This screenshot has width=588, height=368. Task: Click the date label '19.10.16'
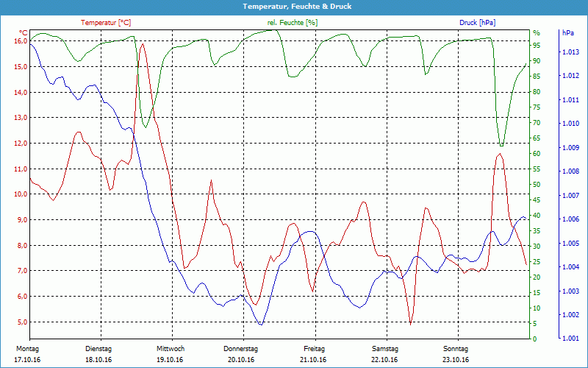(170, 360)
